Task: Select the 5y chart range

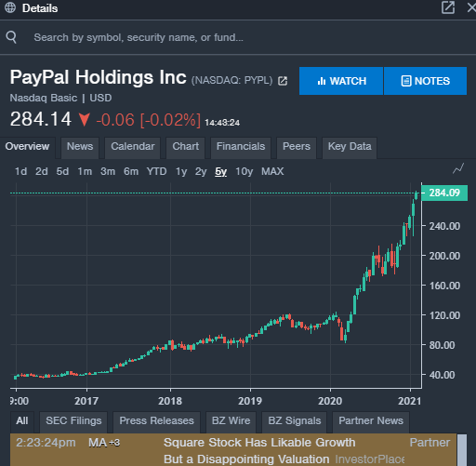Action: [x=220, y=171]
